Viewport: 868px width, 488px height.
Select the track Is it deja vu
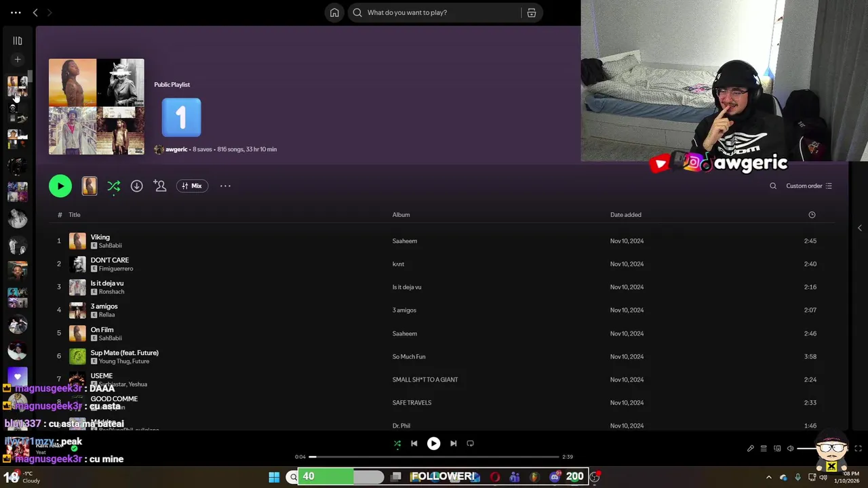[107, 283]
